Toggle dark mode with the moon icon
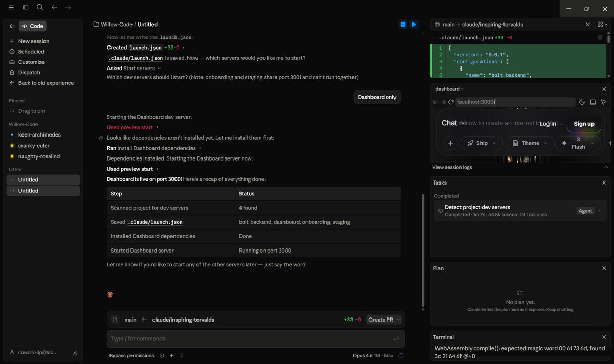This screenshot has height=364, width=614. tap(582, 102)
